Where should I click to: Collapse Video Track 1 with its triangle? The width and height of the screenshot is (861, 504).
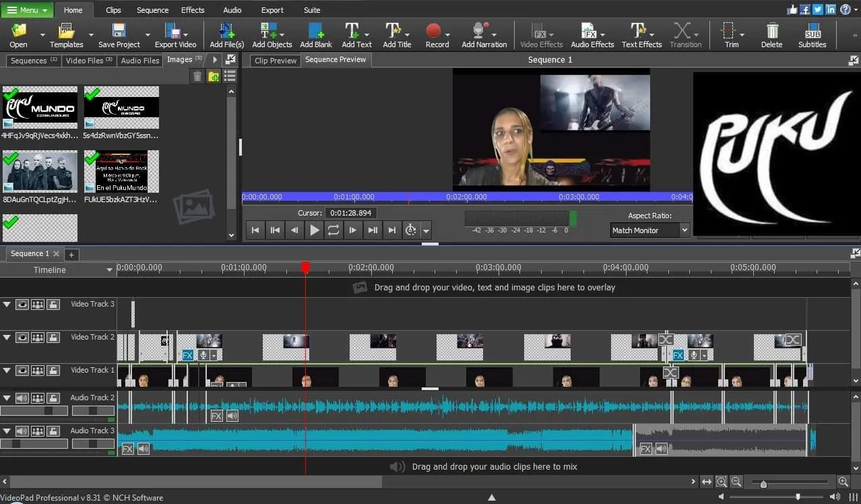pyautogui.click(x=7, y=371)
